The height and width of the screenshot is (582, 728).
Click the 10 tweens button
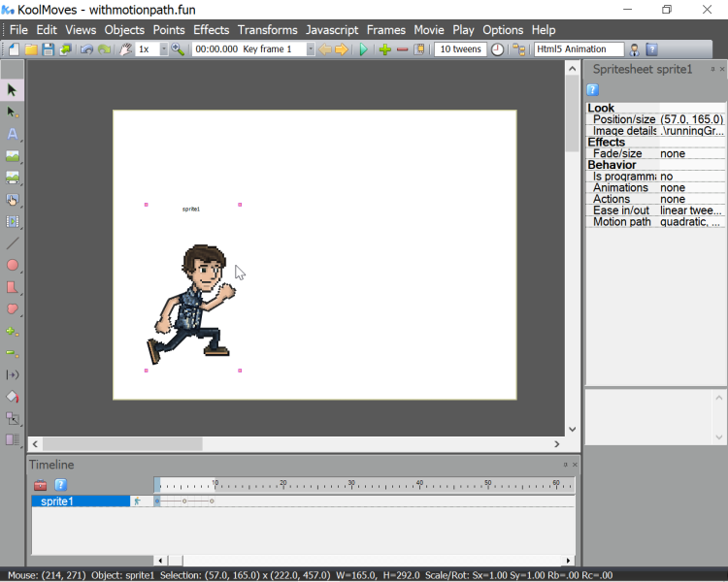click(460, 49)
